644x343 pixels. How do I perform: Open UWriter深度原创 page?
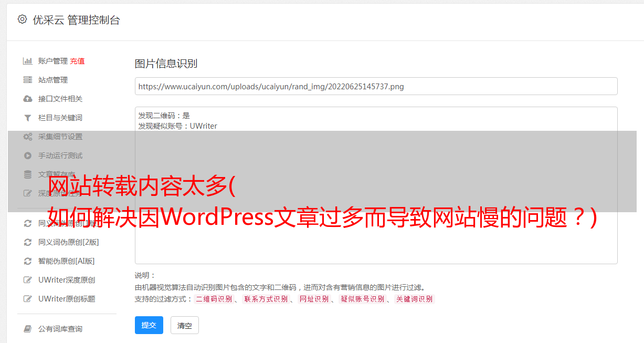(67, 280)
